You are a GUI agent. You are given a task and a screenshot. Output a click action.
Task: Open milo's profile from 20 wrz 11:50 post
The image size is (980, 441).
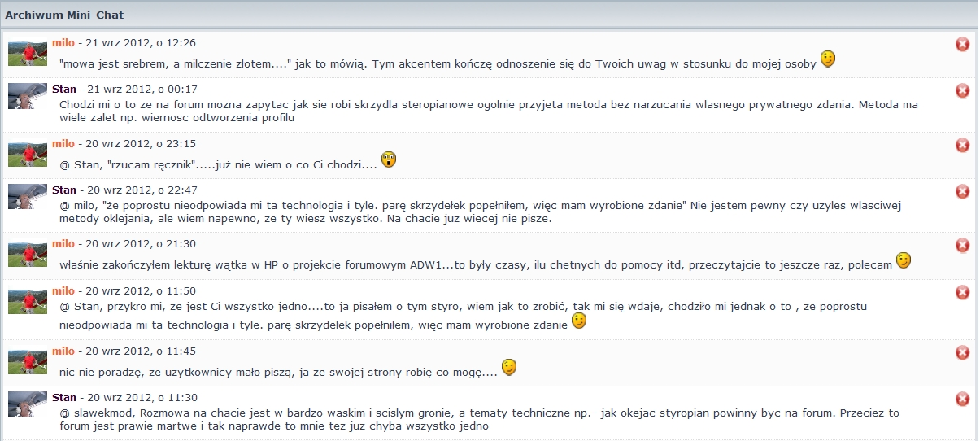coord(63,290)
